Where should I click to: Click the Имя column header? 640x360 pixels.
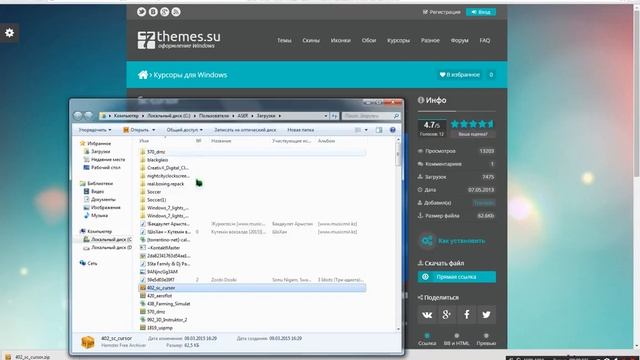pyautogui.click(x=144, y=141)
